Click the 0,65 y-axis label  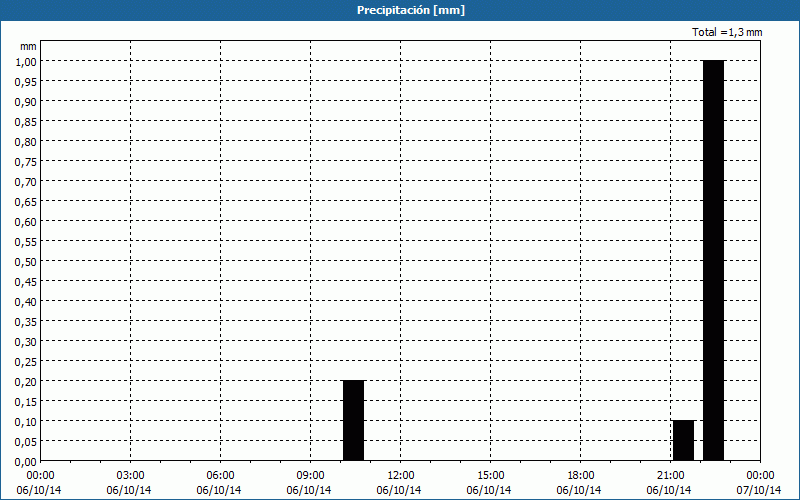pyautogui.click(x=26, y=202)
